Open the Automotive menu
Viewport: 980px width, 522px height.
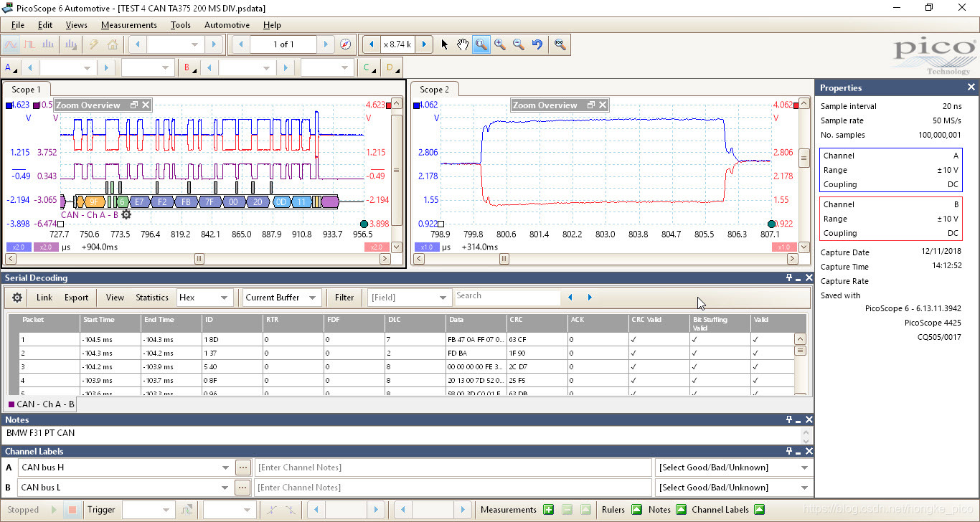[x=227, y=24]
